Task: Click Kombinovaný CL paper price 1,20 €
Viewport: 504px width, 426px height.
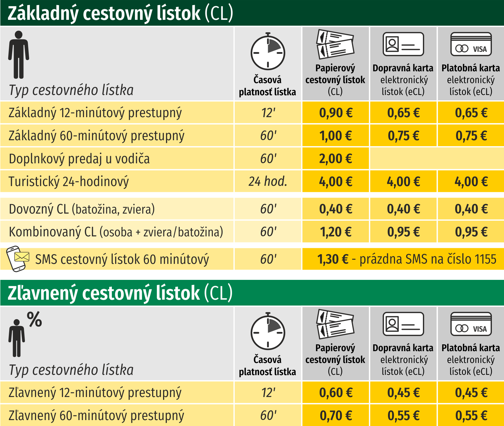Action: pos(336,232)
